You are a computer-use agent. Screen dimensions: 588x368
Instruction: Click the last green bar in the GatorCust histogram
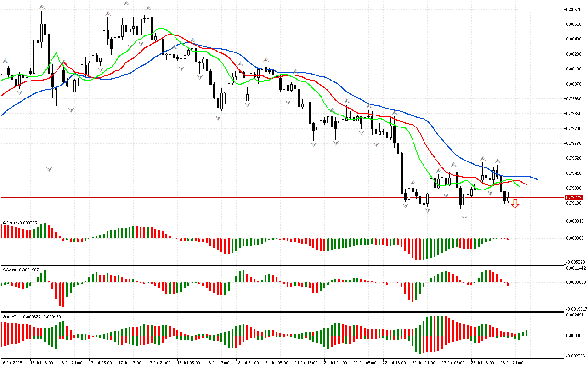(x=526, y=332)
